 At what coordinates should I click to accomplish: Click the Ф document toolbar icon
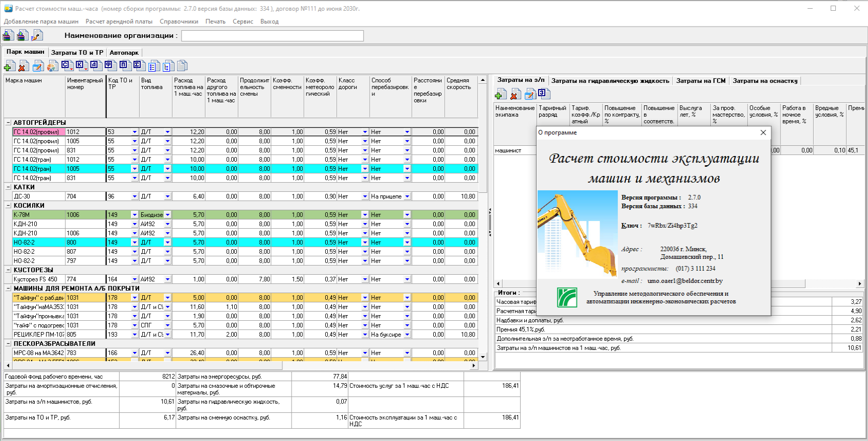[x=110, y=65]
